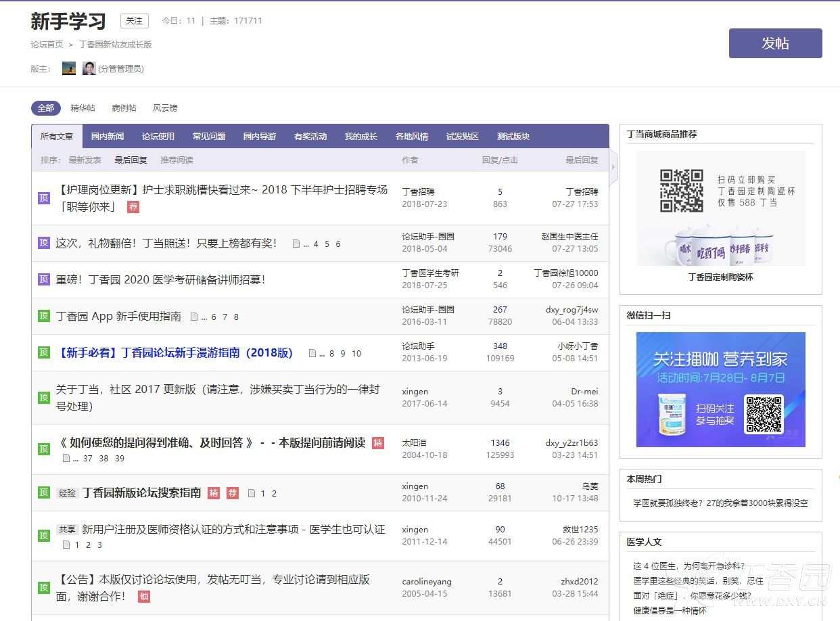Select the 精华帖 filter
The width and height of the screenshot is (840, 621).
coord(83,108)
